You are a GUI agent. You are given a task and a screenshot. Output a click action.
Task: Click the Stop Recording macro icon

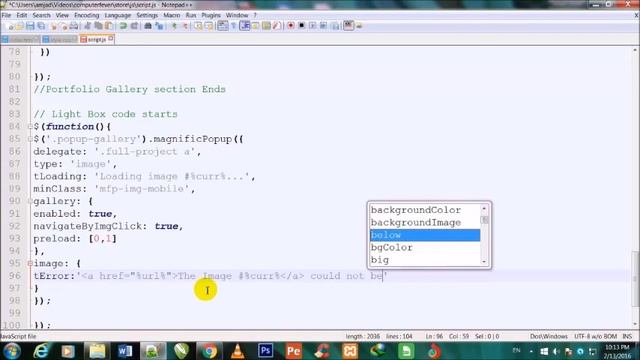click(302, 26)
